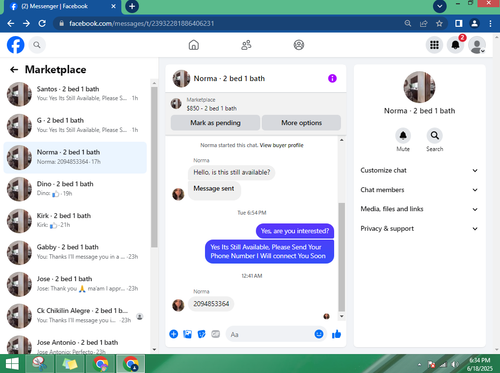Image resolution: width=500 pixels, height=373 pixels.
Task: Navigate browser forward arrow
Action: pos(26,23)
